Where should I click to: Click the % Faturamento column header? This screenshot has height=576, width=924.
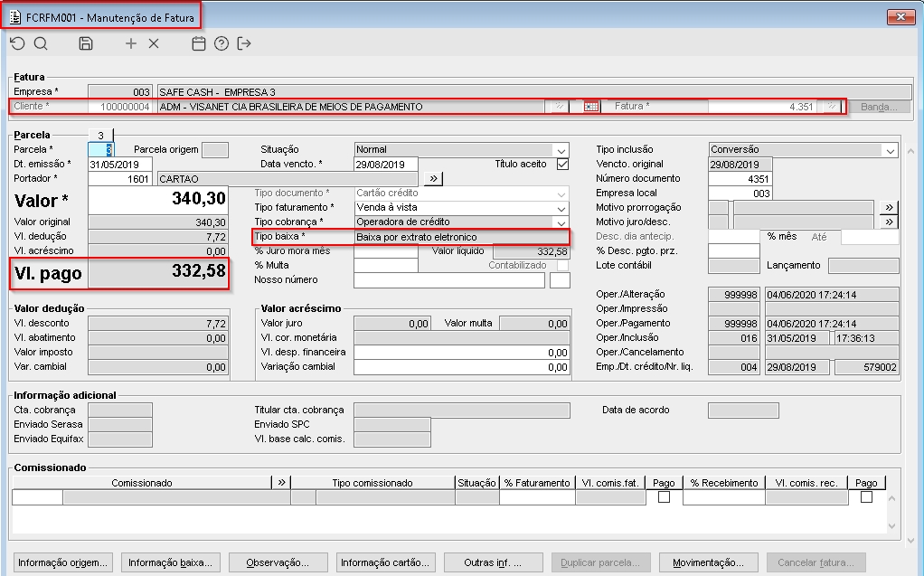[x=537, y=483]
